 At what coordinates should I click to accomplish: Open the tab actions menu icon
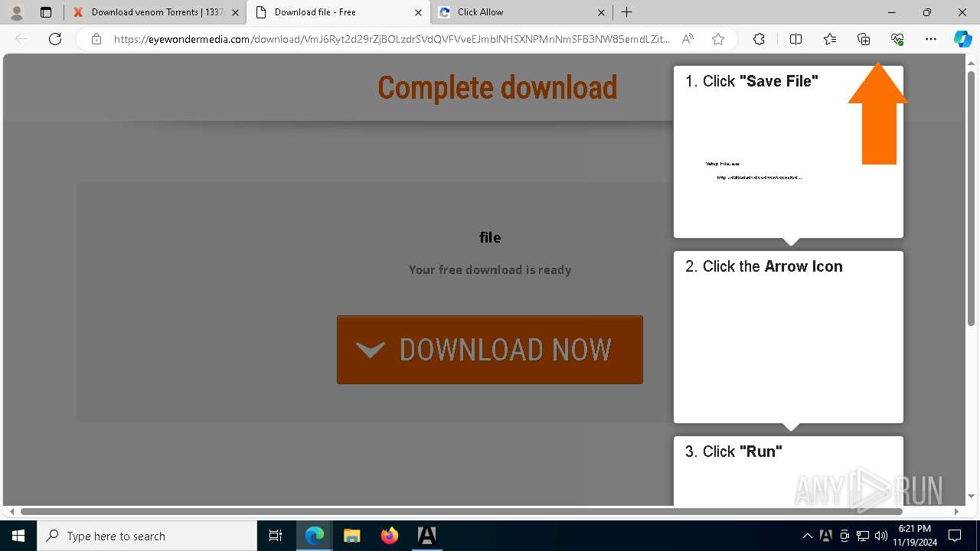tap(46, 12)
